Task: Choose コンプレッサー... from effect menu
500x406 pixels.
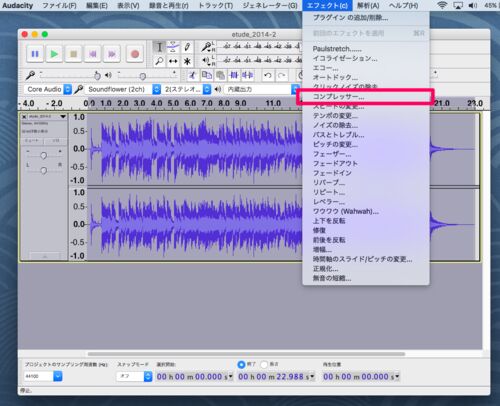Action: point(366,97)
